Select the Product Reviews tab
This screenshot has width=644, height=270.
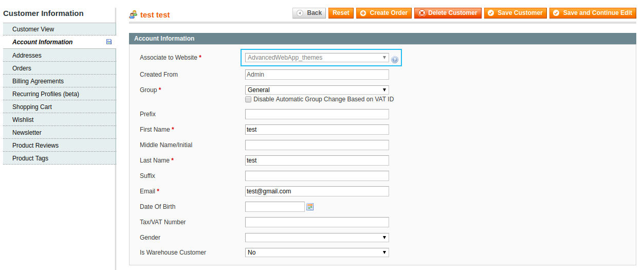tap(35, 146)
